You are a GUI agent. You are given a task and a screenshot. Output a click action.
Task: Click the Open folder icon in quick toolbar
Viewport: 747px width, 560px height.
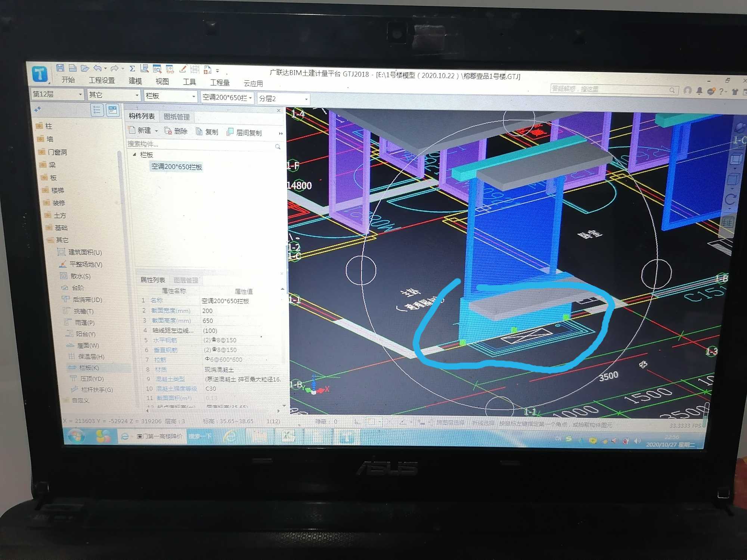point(85,68)
